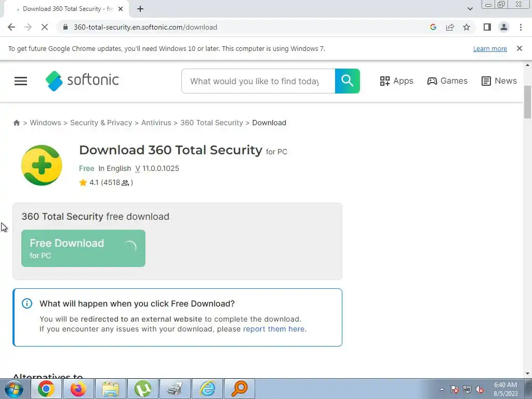The image size is (532, 399).
Task: Click the Softonic logo
Action: pyautogui.click(x=82, y=81)
